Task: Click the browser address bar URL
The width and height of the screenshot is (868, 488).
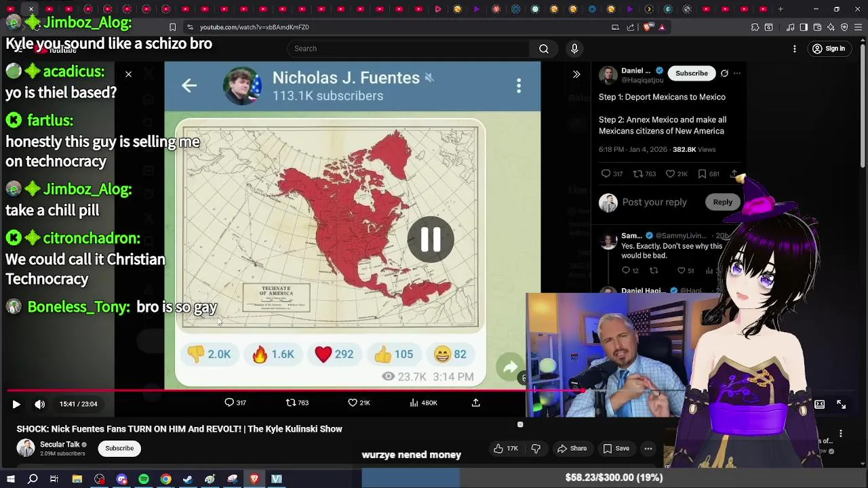Action: coord(254,27)
